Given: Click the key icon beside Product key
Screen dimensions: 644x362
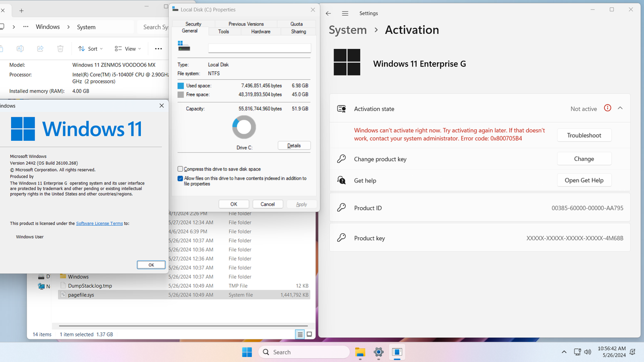Looking at the screenshot, I should point(342,238).
